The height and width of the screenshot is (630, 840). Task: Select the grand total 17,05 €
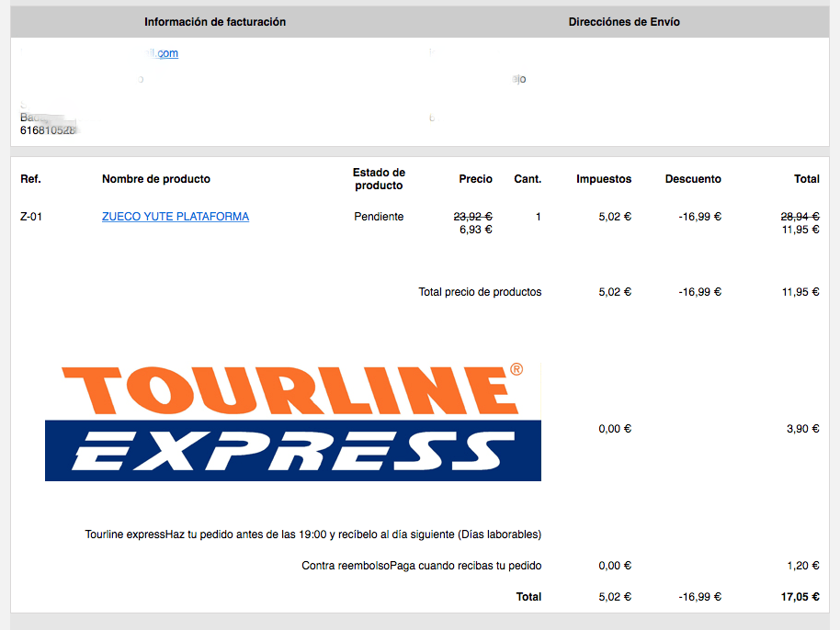(800, 596)
